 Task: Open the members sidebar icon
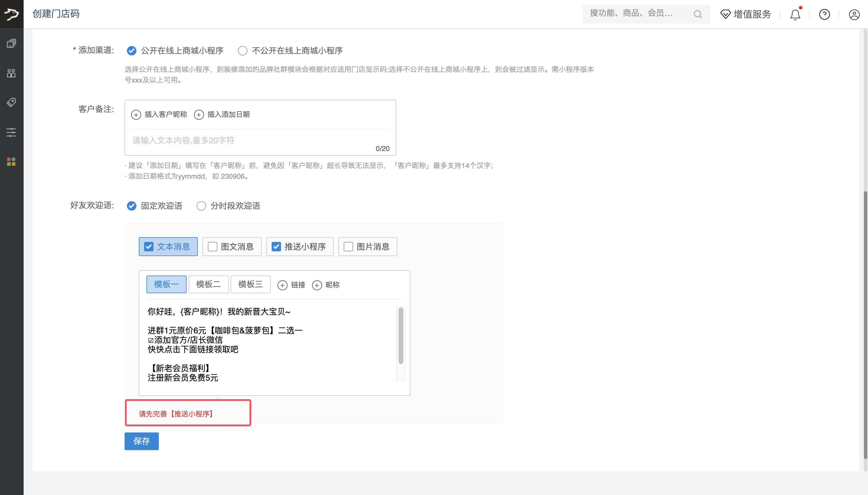click(x=11, y=73)
